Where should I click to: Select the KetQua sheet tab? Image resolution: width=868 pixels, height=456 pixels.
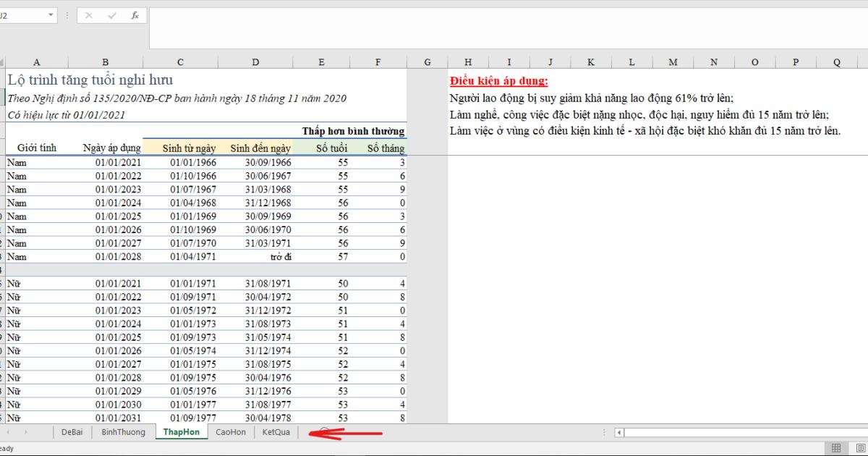[x=276, y=432]
